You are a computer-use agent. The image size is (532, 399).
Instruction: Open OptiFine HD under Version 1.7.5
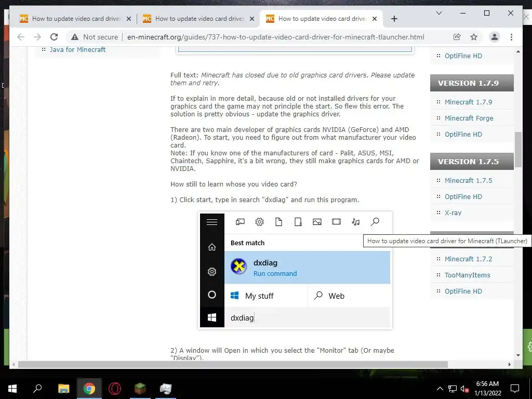pos(463,197)
